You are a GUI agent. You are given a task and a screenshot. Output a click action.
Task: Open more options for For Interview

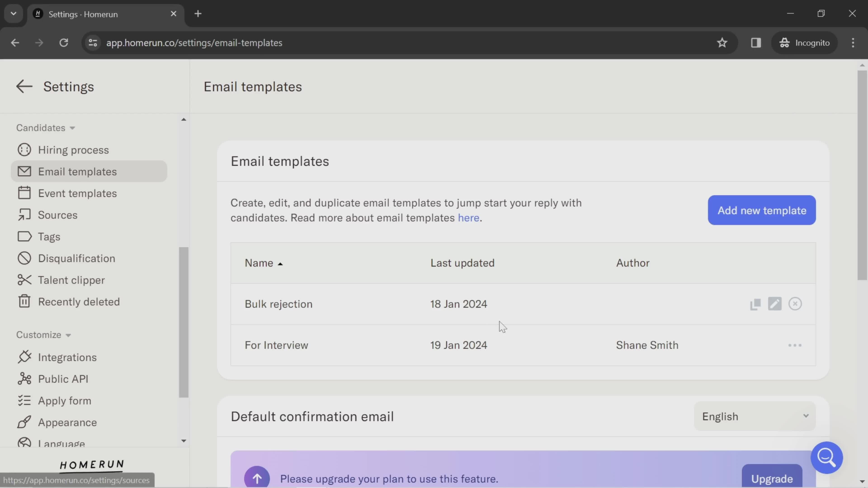click(795, 345)
